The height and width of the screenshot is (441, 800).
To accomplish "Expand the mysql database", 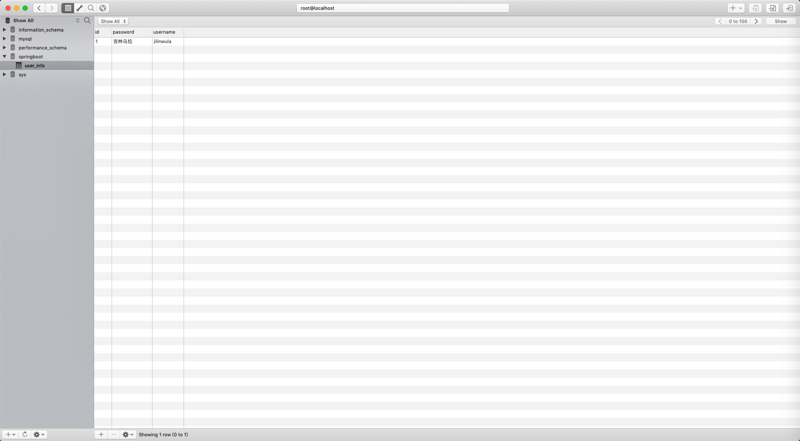I will pos(5,39).
